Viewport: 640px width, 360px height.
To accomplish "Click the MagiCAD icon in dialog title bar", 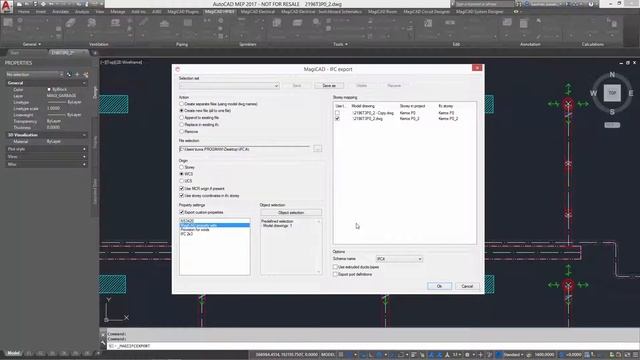I will click(178, 69).
